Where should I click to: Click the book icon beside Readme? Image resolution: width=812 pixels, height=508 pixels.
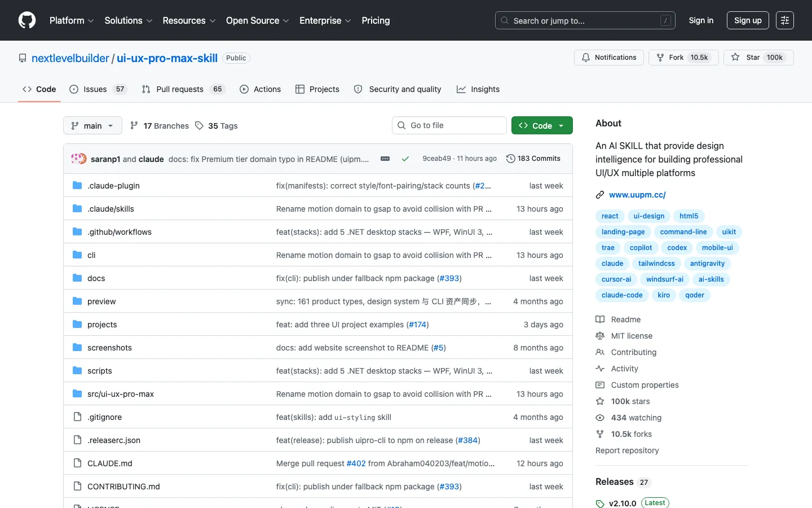coord(600,319)
